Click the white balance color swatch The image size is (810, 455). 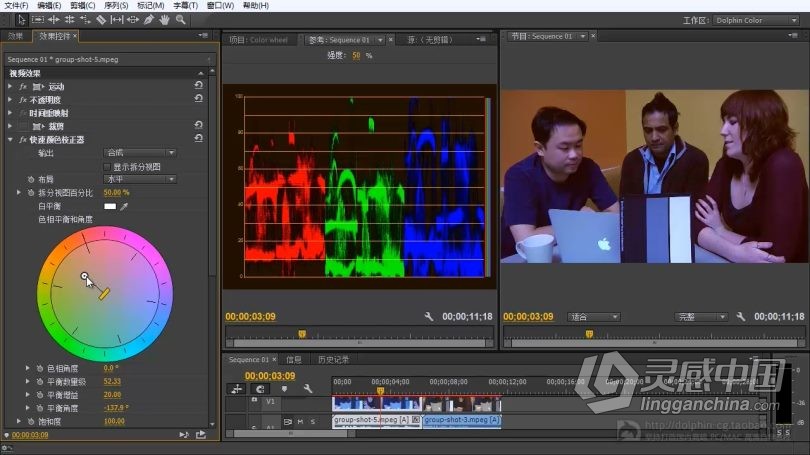click(x=110, y=206)
